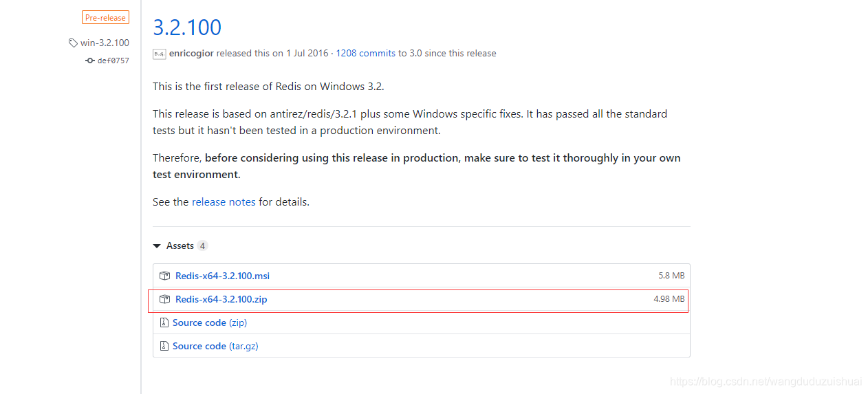Image resolution: width=868 pixels, height=394 pixels.
Task: Open enricogior's avatar image
Action: (159, 54)
